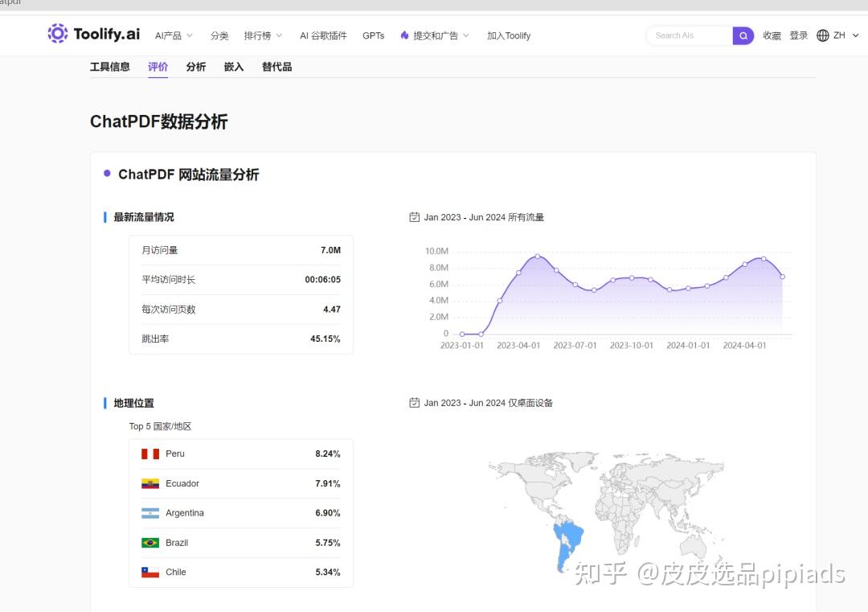Click the 登录 link
Screen dimensions: 868x612
(x=798, y=35)
